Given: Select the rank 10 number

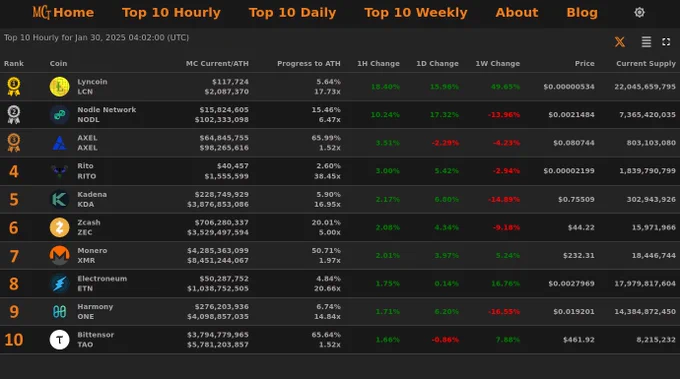Looking at the screenshot, I should 14,340.
